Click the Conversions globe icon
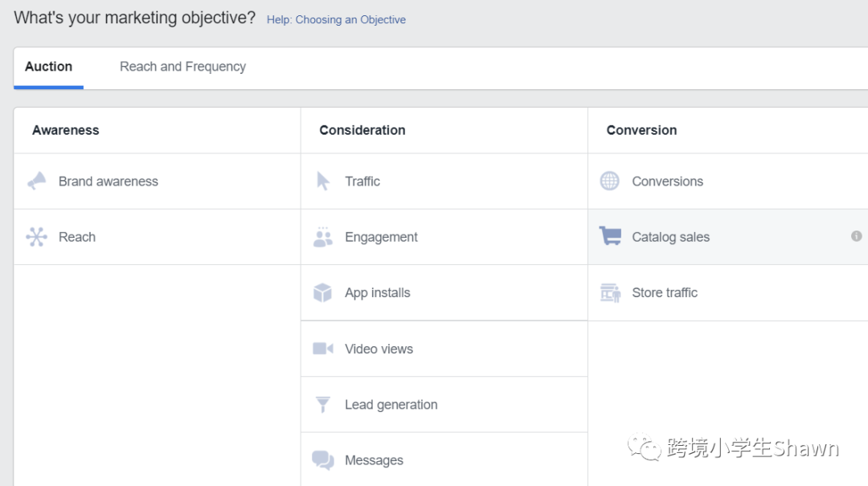 point(610,182)
